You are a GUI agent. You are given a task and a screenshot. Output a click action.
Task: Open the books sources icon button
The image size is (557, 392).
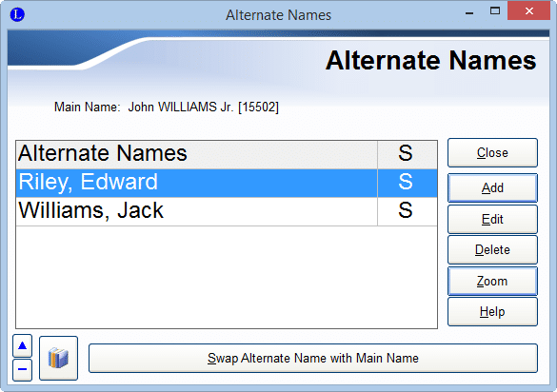pos(58,358)
